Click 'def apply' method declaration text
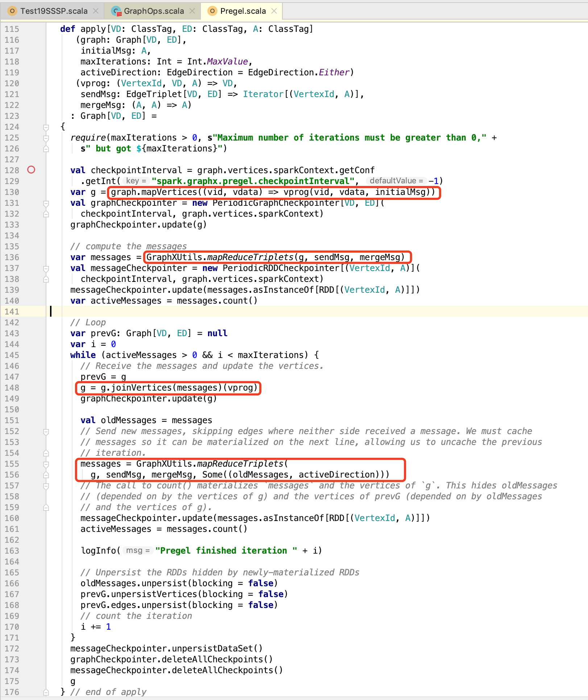The image size is (588, 700). [x=83, y=29]
